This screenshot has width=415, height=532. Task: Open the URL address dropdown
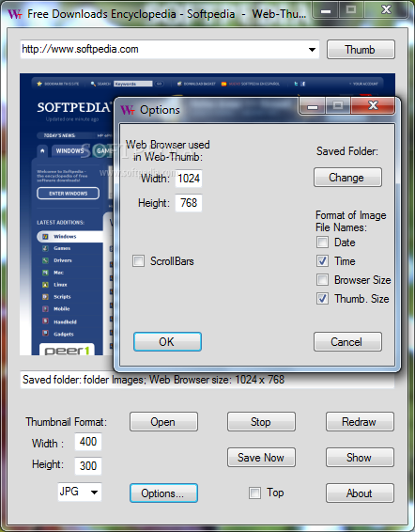click(x=312, y=50)
